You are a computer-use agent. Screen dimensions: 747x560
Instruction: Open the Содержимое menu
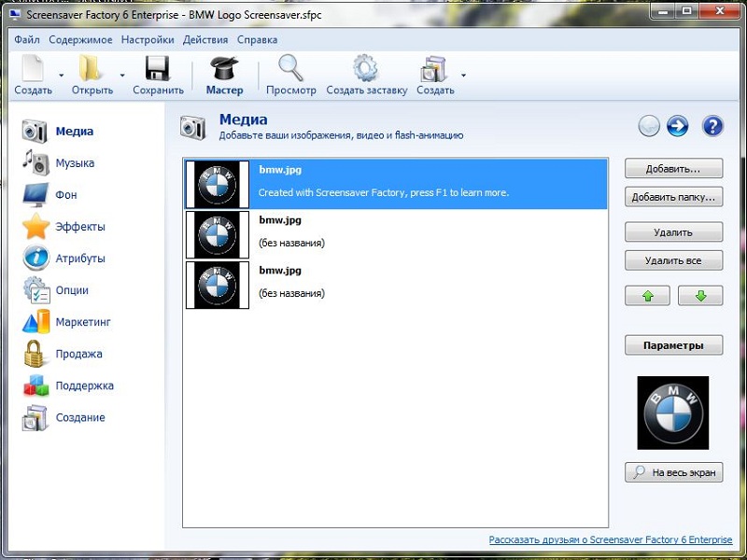pos(80,40)
